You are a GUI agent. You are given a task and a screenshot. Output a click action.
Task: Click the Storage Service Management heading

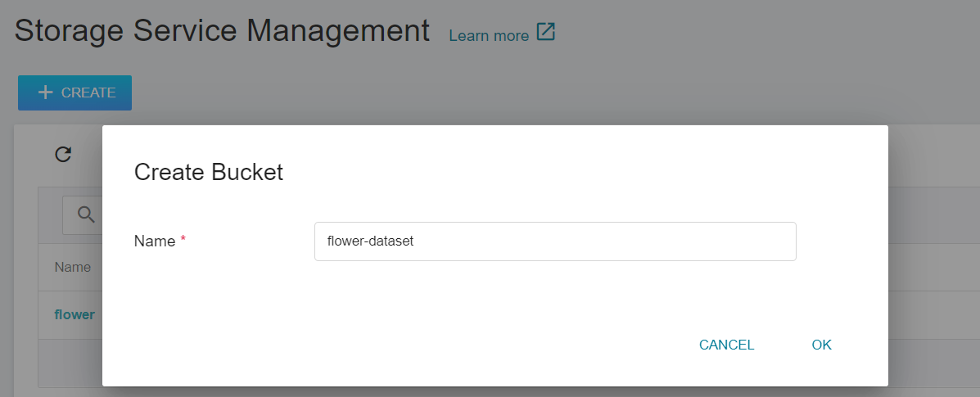pyautogui.click(x=222, y=30)
